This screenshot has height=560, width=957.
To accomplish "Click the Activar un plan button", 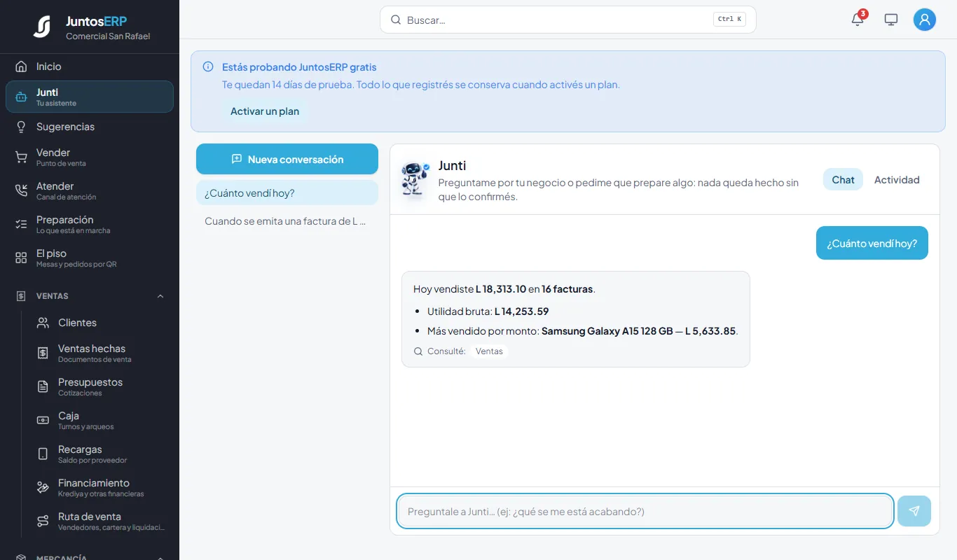I will pyautogui.click(x=265, y=111).
